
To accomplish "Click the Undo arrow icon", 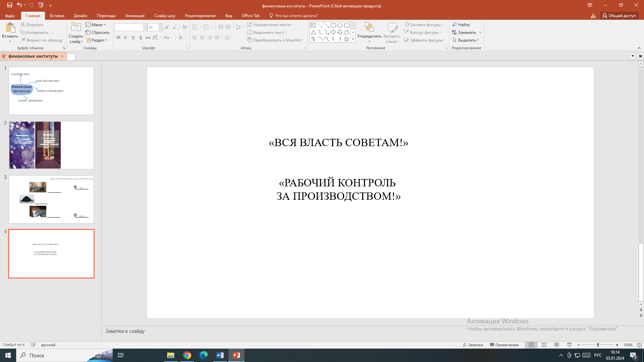I will point(19,5).
